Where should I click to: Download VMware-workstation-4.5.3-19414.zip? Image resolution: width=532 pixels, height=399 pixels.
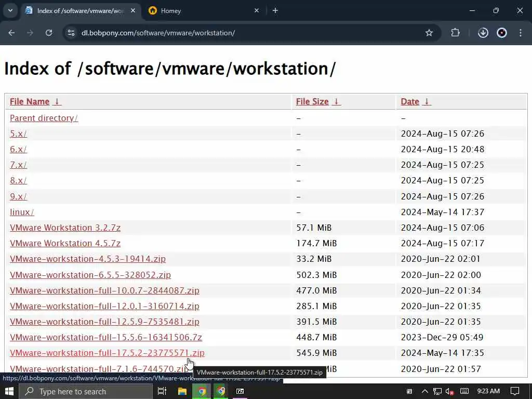tap(88, 259)
